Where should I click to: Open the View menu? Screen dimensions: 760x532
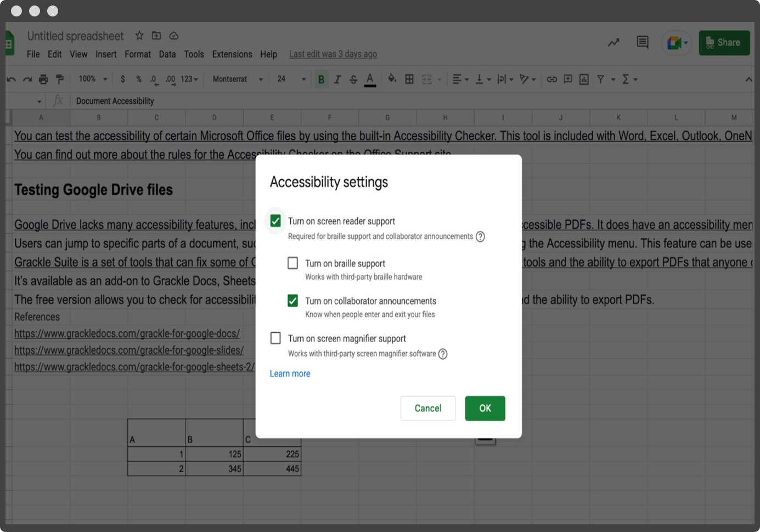pyautogui.click(x=78, y=54)
